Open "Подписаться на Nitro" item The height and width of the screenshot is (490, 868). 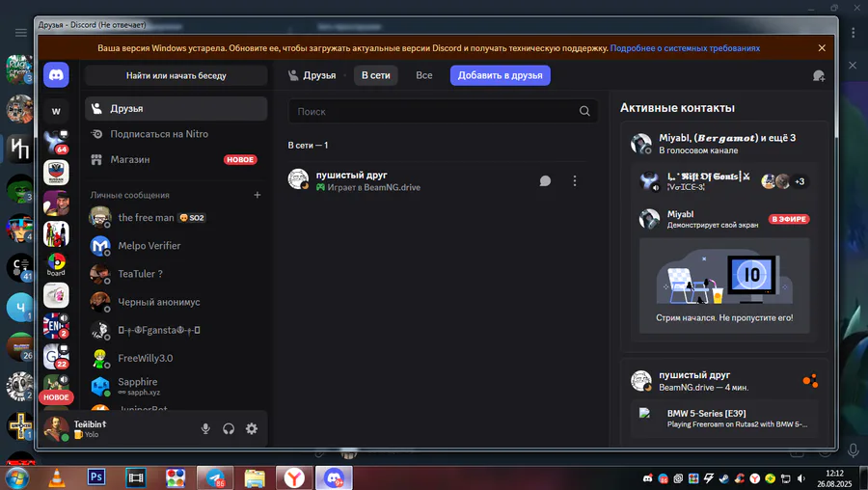coord(176,134)
